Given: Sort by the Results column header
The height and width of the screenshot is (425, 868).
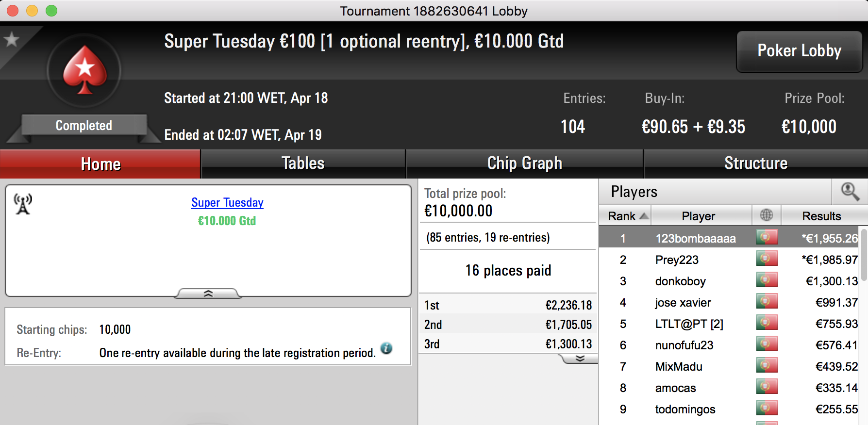Looking at the screenshot, I should [x=821, y=216].
